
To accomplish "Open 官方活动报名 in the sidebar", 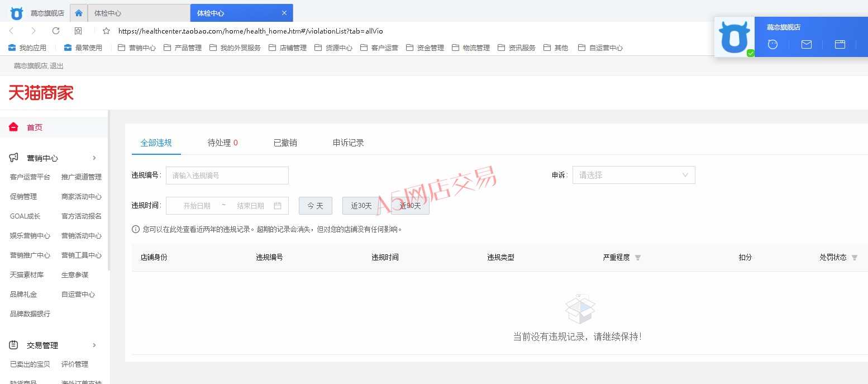I will click(82, 216).
